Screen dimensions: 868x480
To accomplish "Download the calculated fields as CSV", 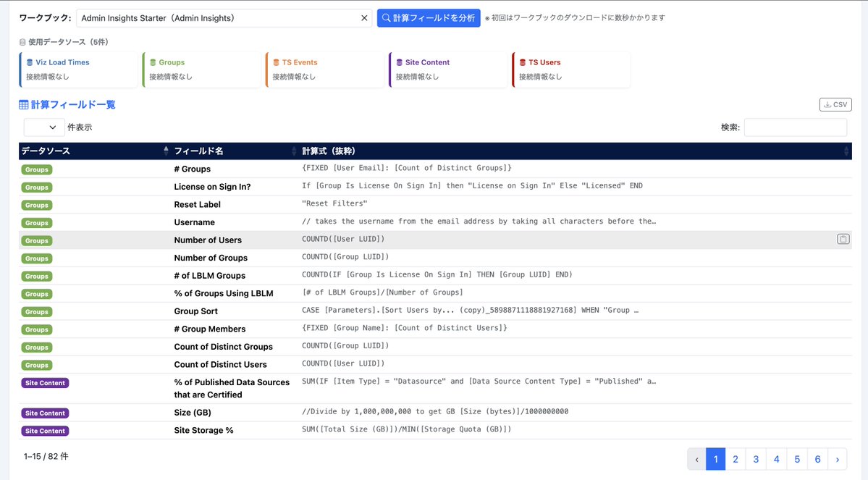I will point(835,105).
